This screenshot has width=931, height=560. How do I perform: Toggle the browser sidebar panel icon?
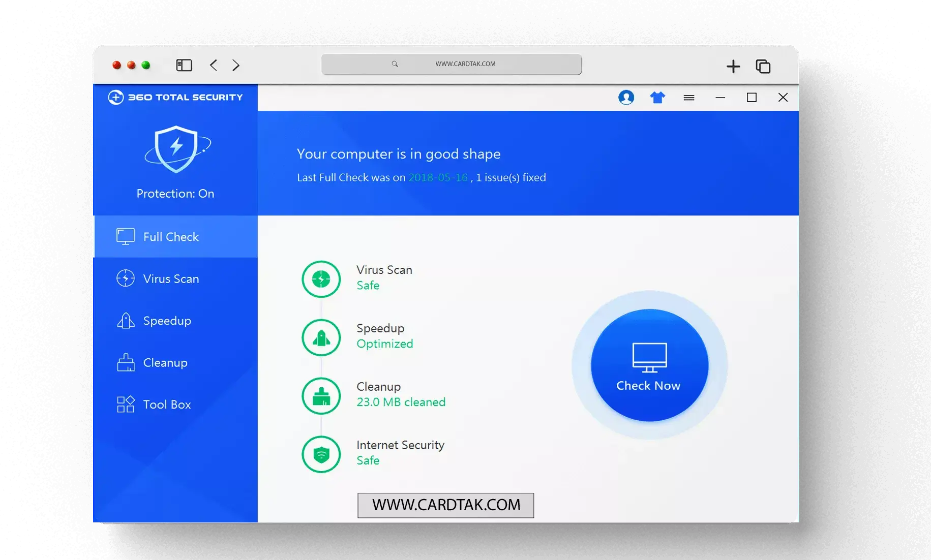184,65
